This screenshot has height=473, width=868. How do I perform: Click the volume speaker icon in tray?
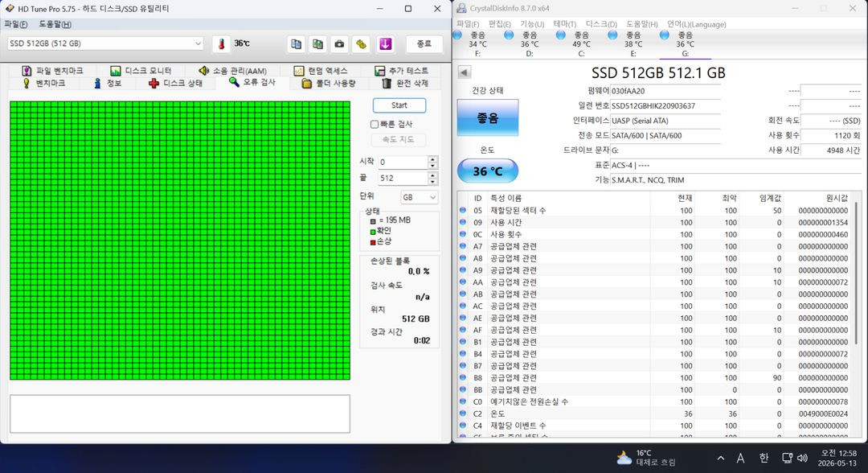(803, 458)
